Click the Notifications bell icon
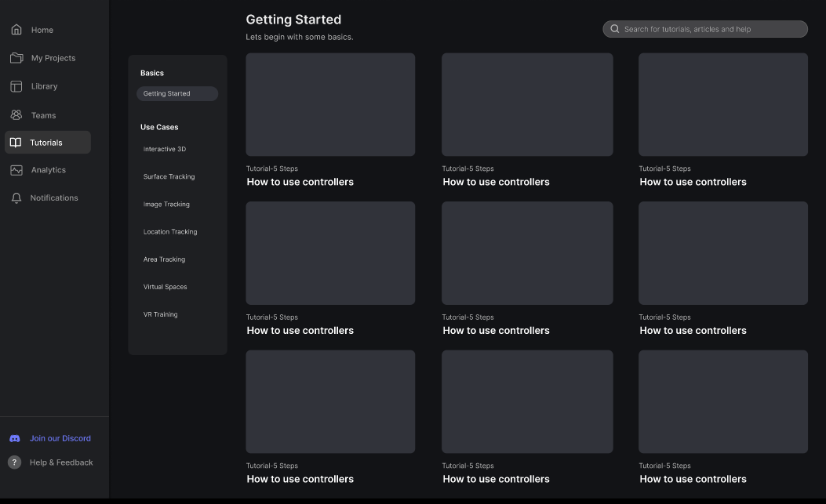 coord(16,198)
